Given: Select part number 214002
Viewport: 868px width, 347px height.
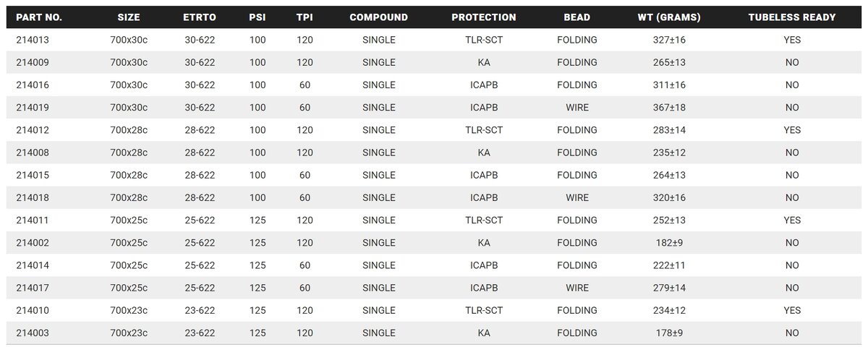Looking at the screenshot, I should click(x=33, y=243).
